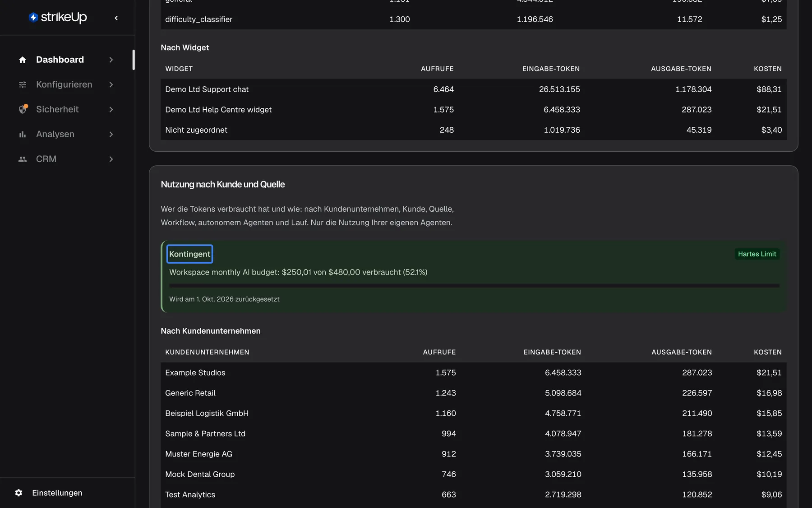Click the budget progress bar

click(474, 285)
